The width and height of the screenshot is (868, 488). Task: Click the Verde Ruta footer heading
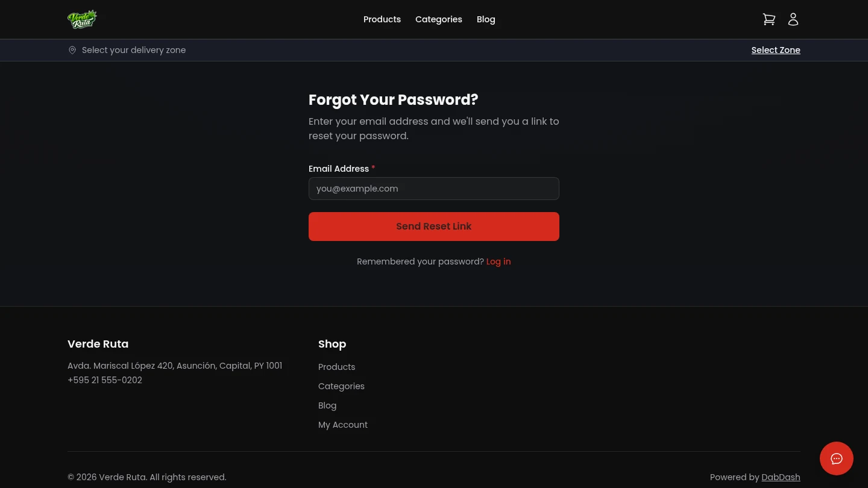98,343
